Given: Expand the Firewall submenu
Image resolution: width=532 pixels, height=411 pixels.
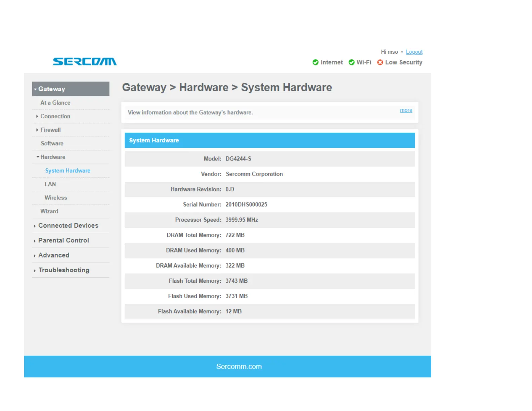Looking at the screenshot, I should click(50, 130).
